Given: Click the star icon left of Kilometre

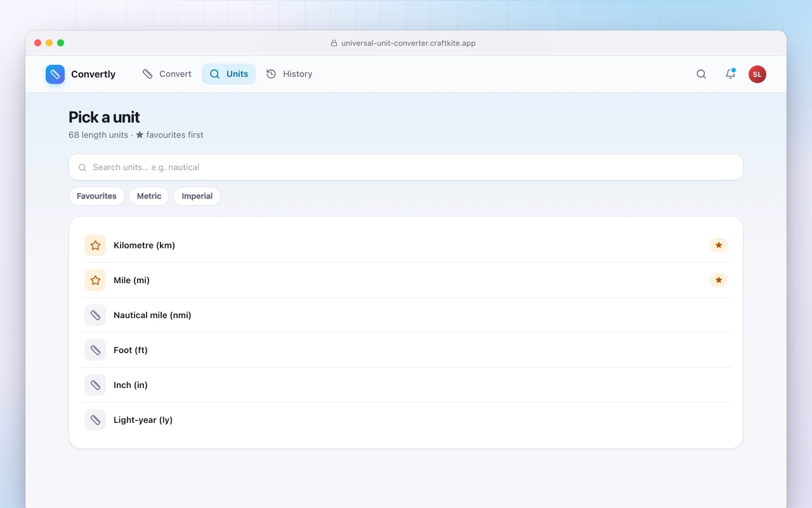Looking at the screenshot, I should click(x=95, y=245).
